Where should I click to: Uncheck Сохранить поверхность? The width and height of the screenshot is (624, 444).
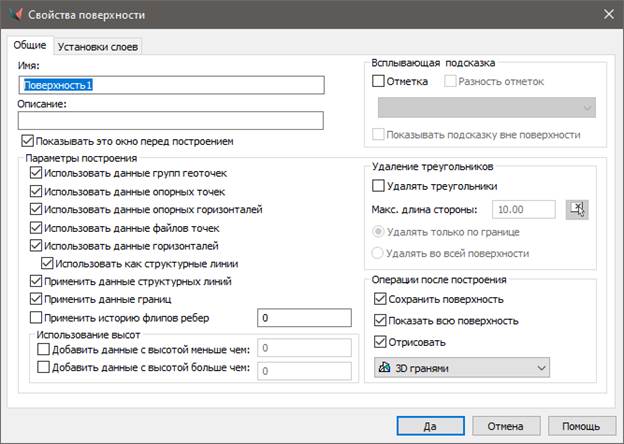380,299
